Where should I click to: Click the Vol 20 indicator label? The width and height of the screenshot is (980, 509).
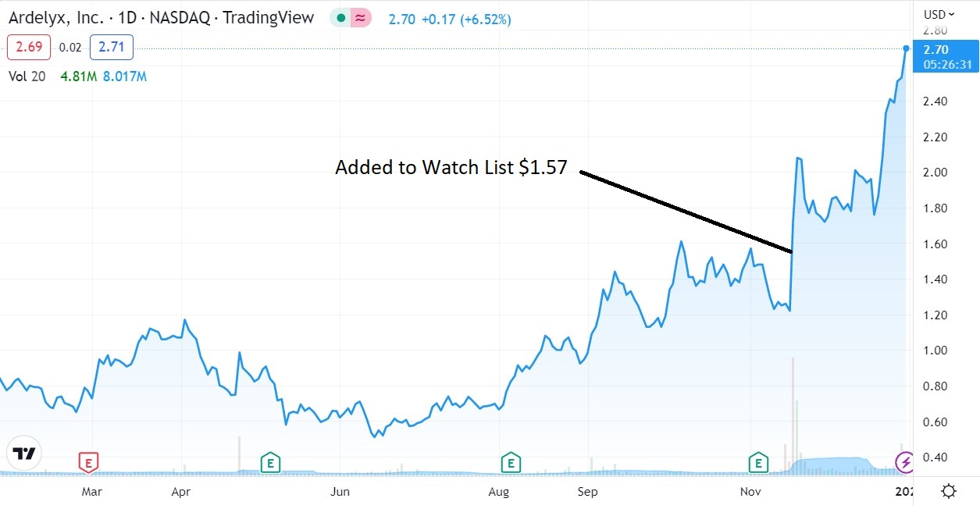pyautogui.click(x=27, y=77)
